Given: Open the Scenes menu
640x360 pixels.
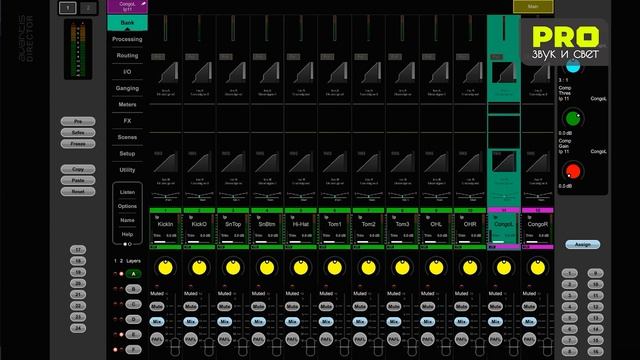Looking at the screenshot, I should 127,137.
